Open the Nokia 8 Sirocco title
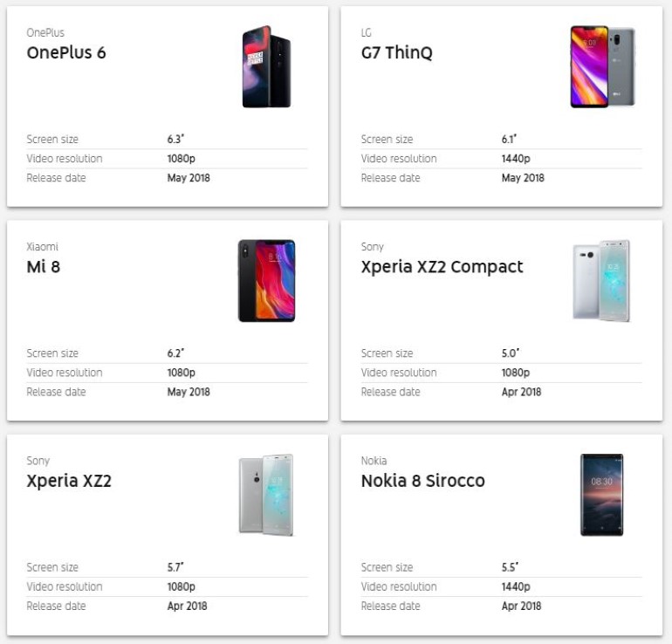Image resolution: width=672 pixels, height=644 pixels. point(422,480)
